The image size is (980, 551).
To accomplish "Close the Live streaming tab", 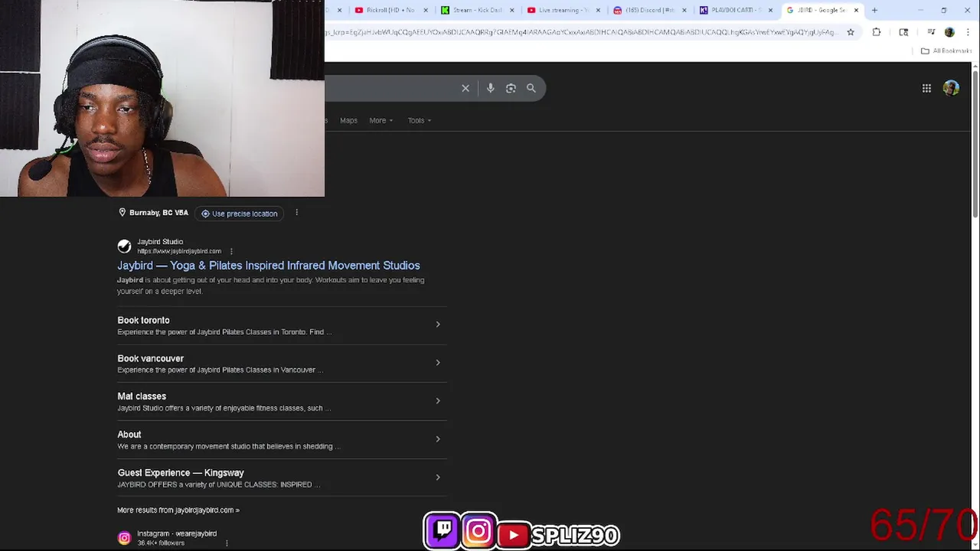I will (598, 10).
